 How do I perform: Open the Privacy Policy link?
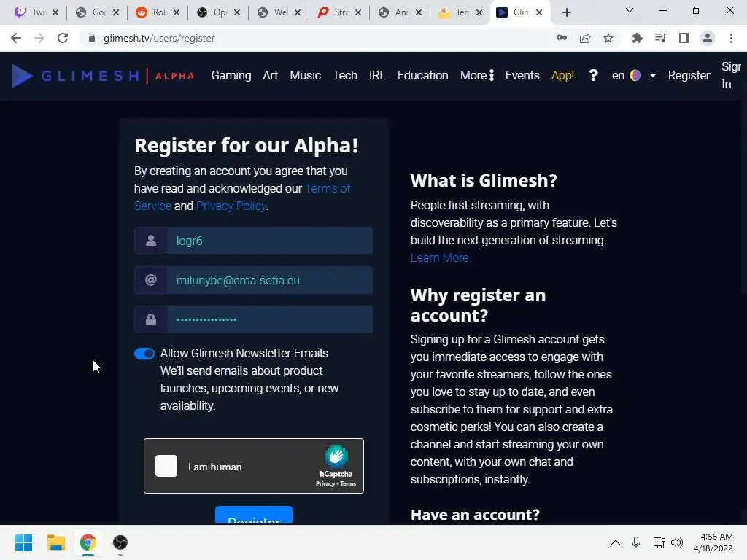(231, 206)
